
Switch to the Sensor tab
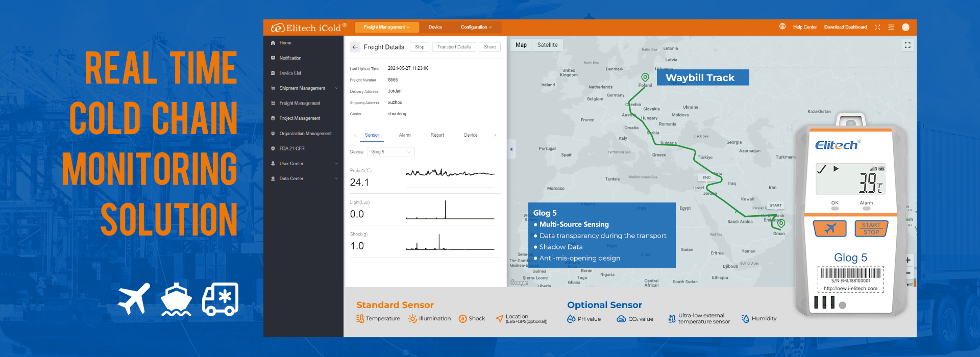(372, 135)
